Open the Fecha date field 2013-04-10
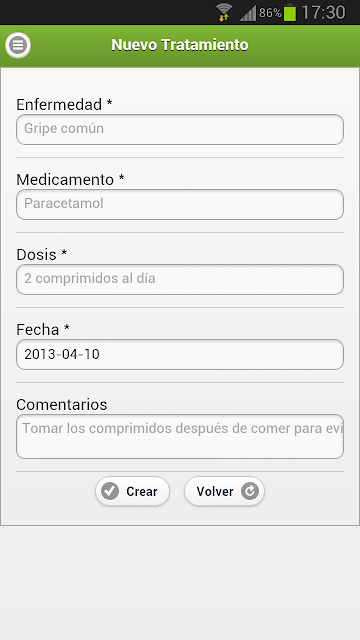This screenshot has height=640, width=360. coord(180,355)
